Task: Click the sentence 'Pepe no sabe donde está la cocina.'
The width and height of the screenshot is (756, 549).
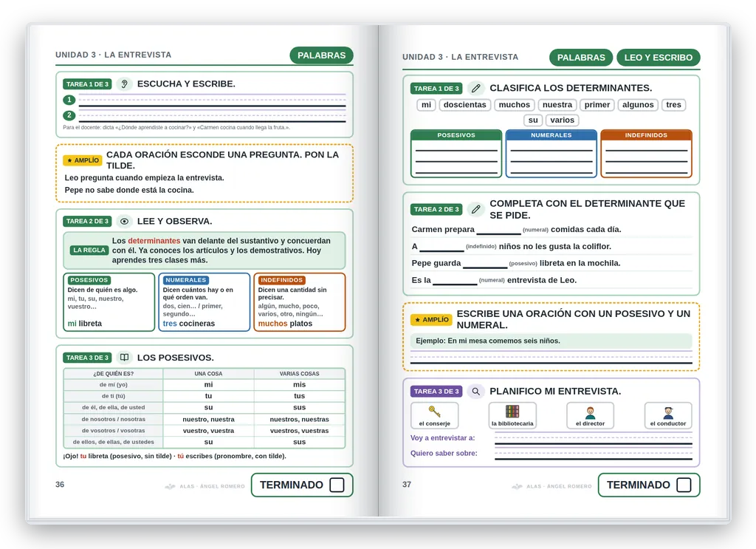Action: coord(129,190)
